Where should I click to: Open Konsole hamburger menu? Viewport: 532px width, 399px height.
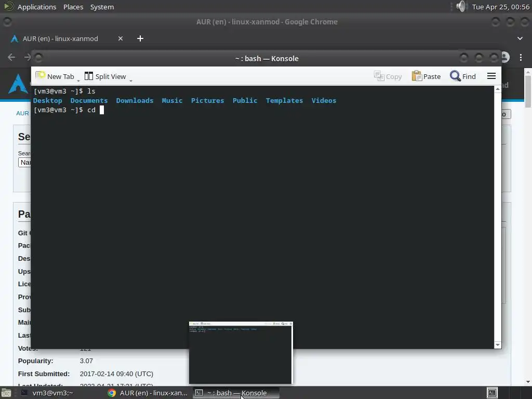(x=491, y=76)
